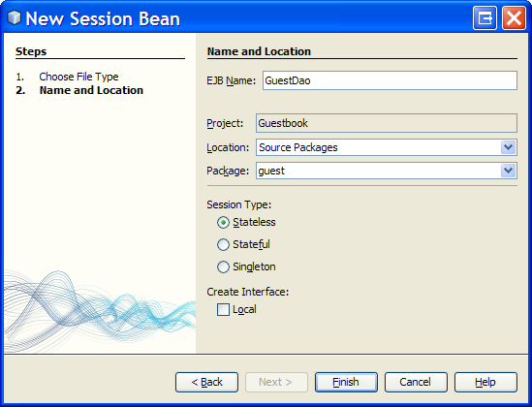Image resolution: width=532 pixels, height=407 pixels.
Task: Open the Location dropdown arrow
Action: point(508,147)
